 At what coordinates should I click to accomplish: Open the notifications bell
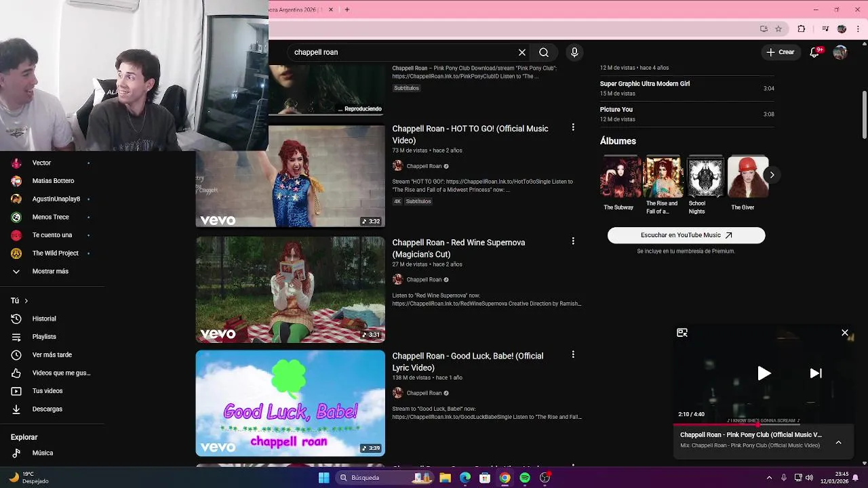815,52
